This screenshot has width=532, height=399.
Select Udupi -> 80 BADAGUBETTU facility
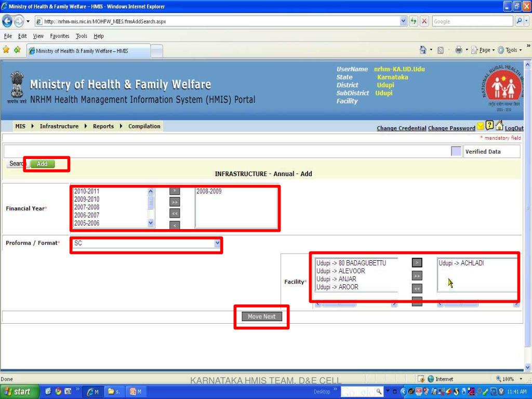pos(351,263)
